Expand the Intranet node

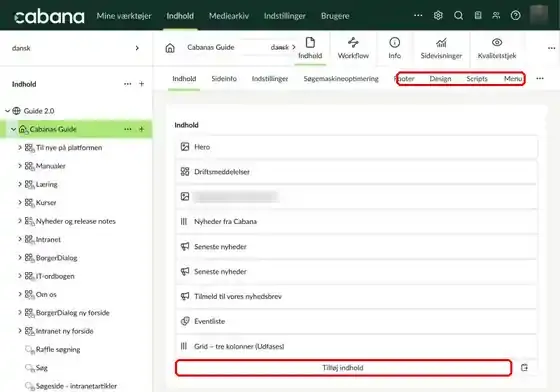tap(20, 239)
